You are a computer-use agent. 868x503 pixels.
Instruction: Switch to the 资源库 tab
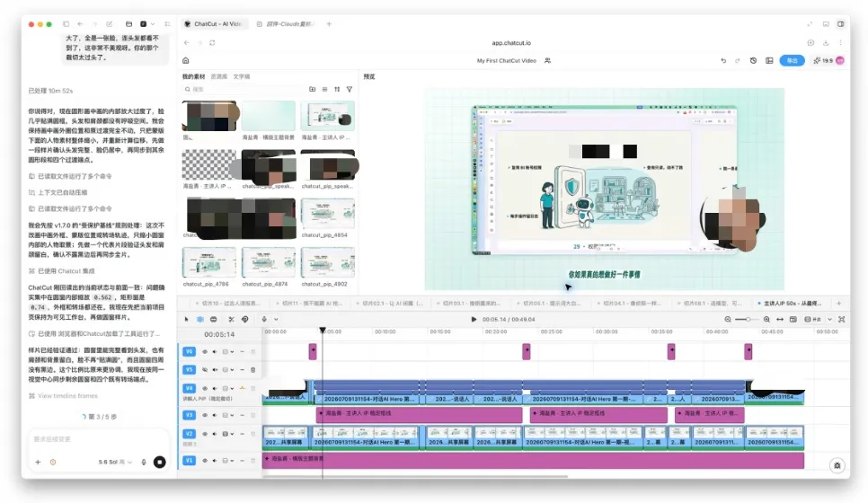tap(219, 76)
